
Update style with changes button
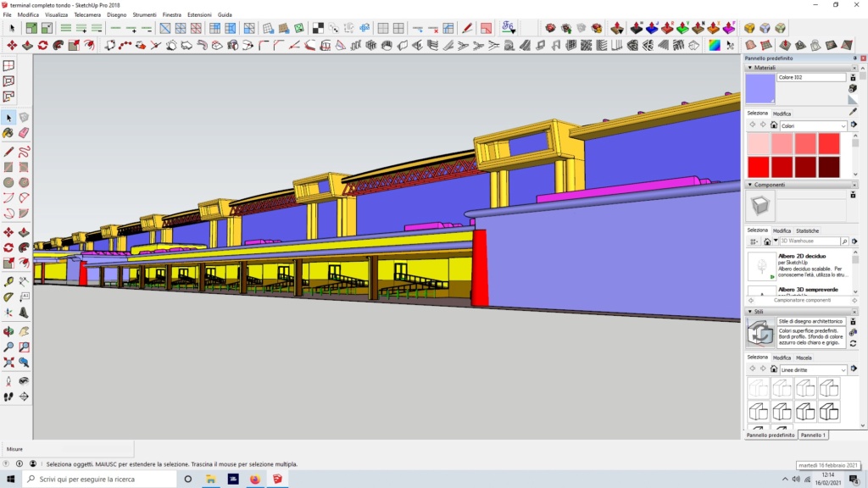pyautogui.click(x=853, y=344)
